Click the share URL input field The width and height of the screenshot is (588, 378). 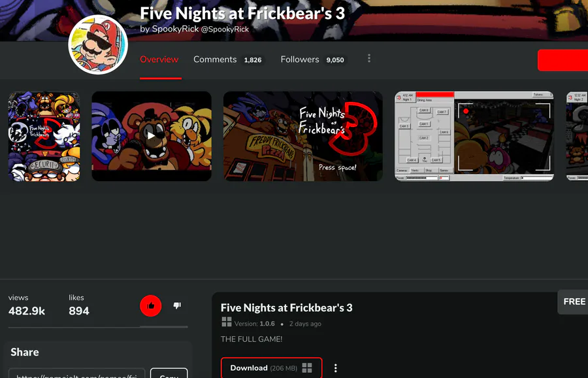click(x=76, y=373)
